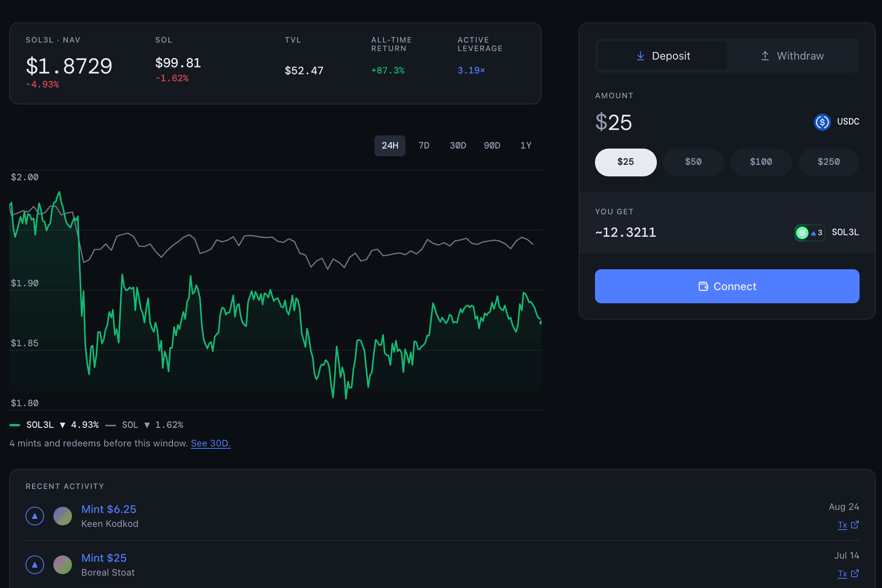
Task: Click the all-time return +87.3%
Action: click(x=388, y=70)
